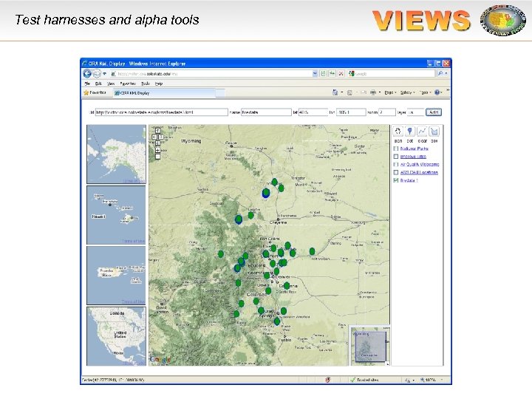Select the line drawing tool icon
Viewport: 532px width, 399px height.
422,131
